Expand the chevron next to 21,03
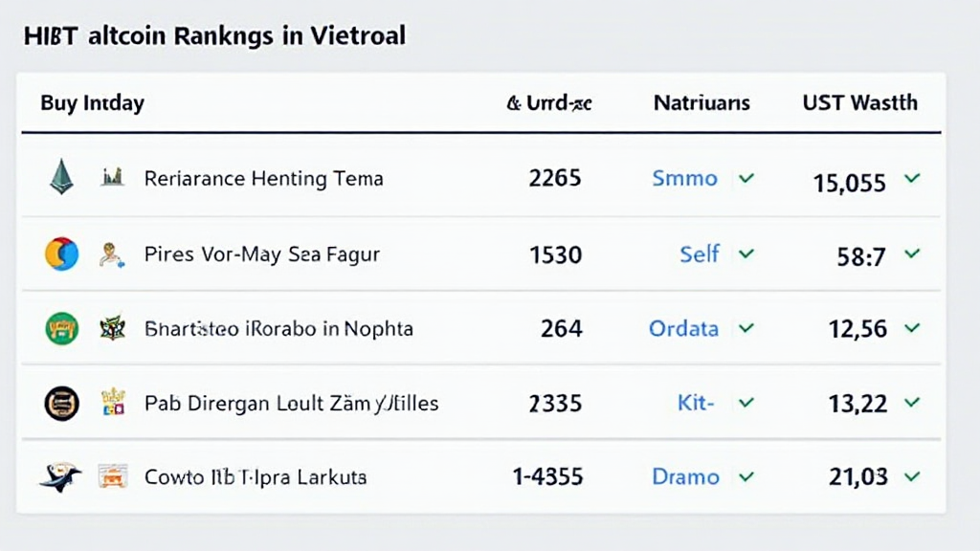The width and height of the screenshot is (980, 551). tap(912, 475)
